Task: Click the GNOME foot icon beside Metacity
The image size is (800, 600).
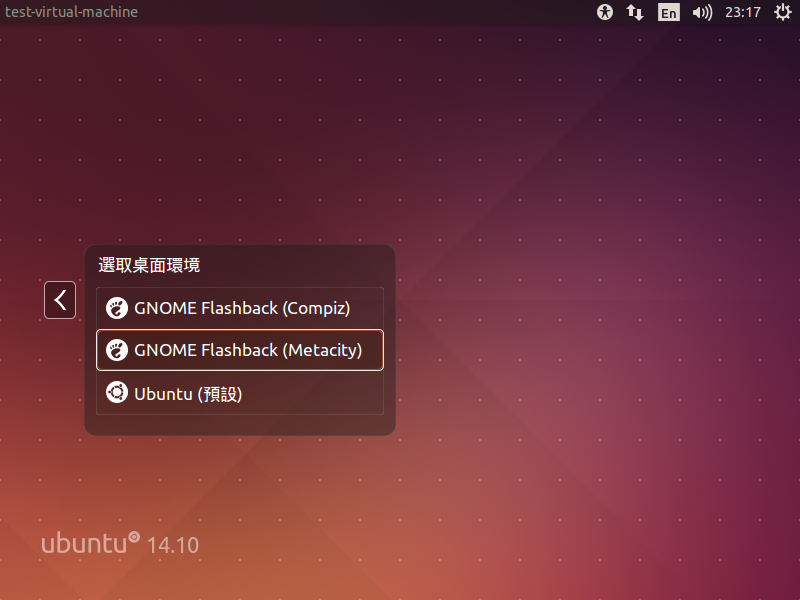Action: 117,350
